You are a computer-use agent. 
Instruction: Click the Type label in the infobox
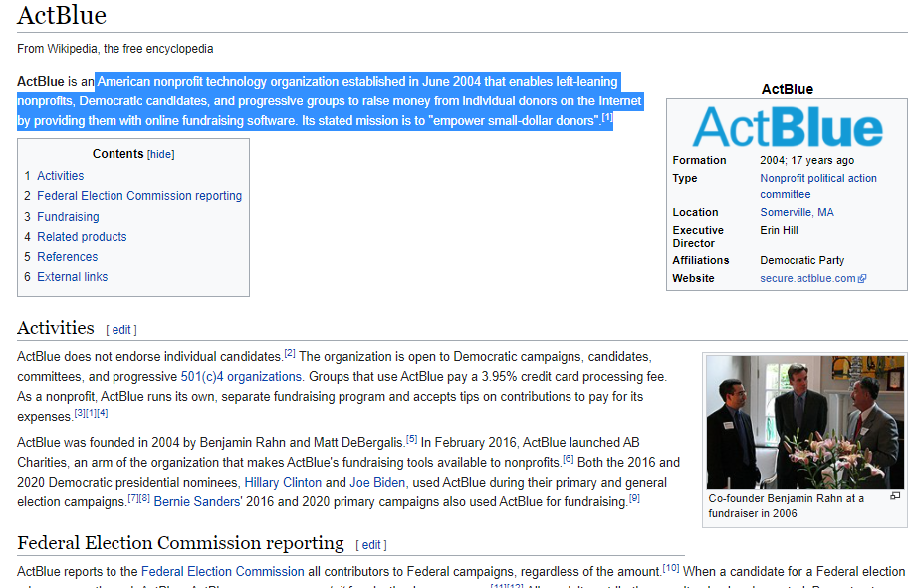685,178
